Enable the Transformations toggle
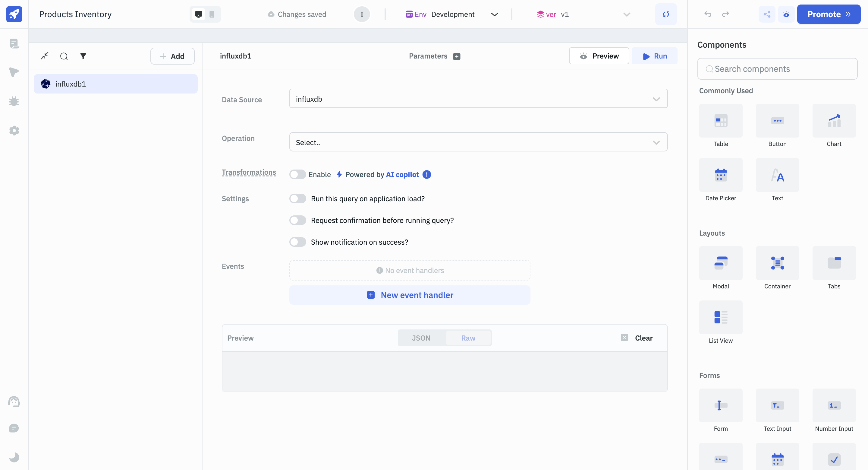 click(297, 174)
